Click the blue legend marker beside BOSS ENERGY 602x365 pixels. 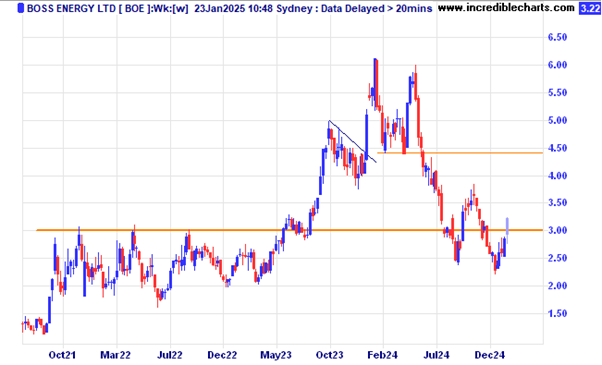[x=21, y=8]
